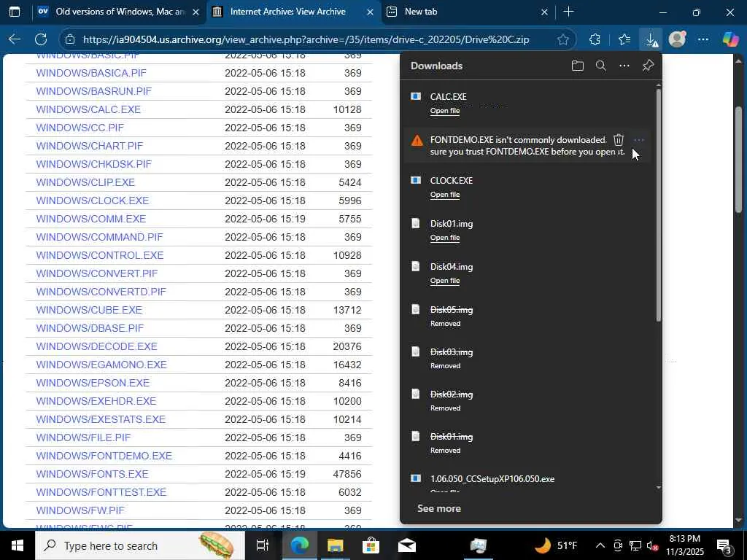The height and width of the screenshot is (560, 747).
Task: Open downloads folder icon in Downloads panel
Action: click(578, 66)
